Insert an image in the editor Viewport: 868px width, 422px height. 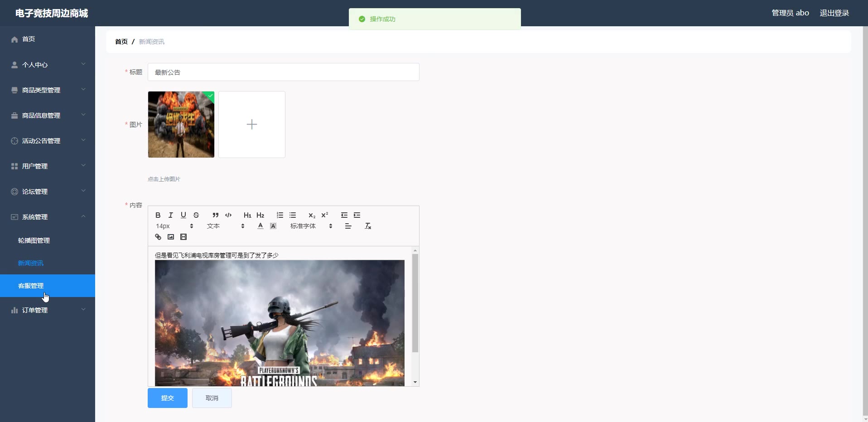click(171, 237)
